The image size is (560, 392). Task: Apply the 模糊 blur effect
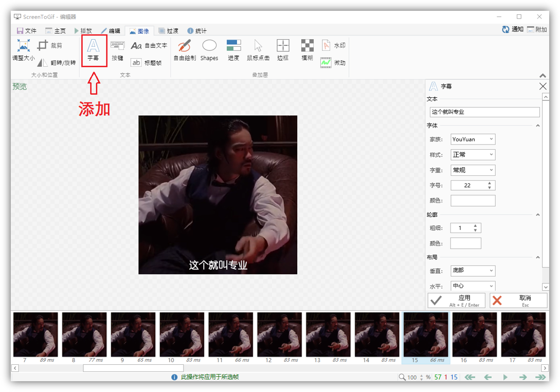pyautogui.click(x=307, y=50)
